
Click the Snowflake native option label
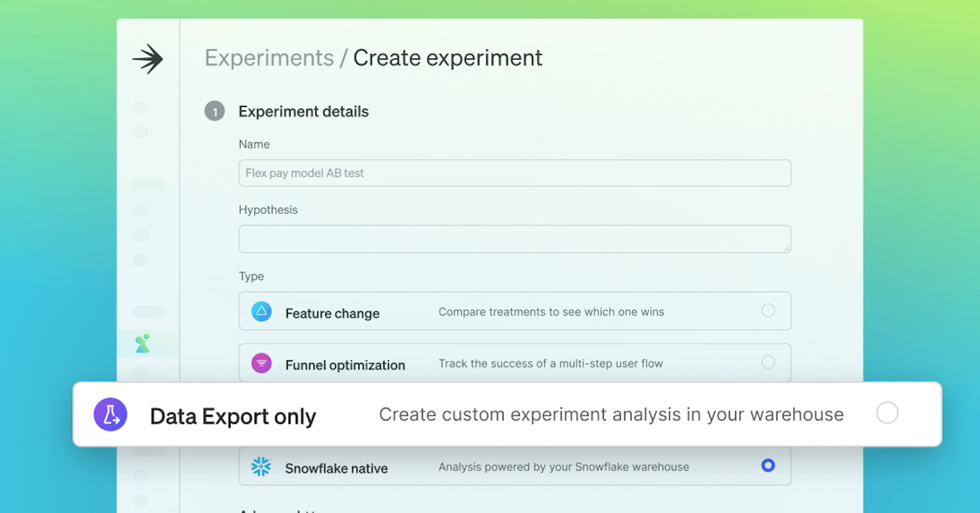point(336,468)
